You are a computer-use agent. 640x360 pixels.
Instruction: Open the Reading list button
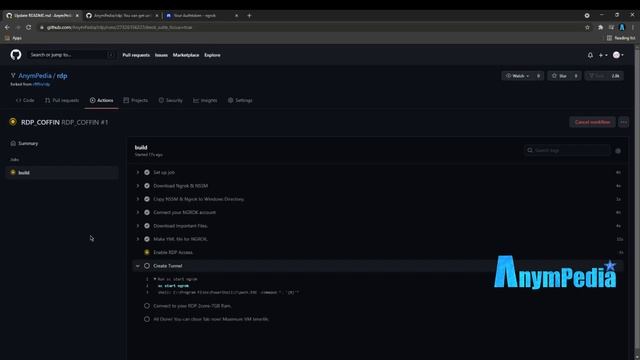pyautogui.click(x=621, y=38)
